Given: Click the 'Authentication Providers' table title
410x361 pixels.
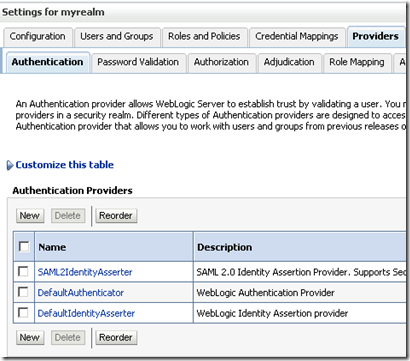Looking at the screenshot, I should click(72, 190).
